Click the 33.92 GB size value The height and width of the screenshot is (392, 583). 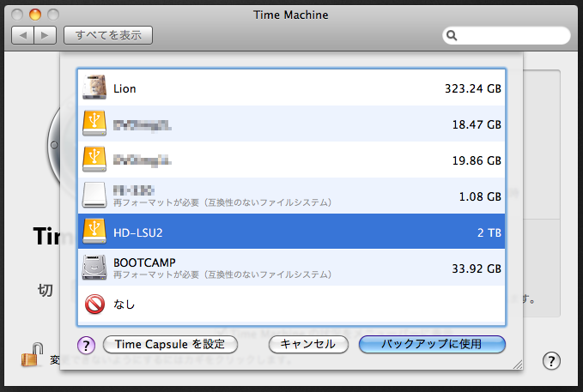point(477,268)
